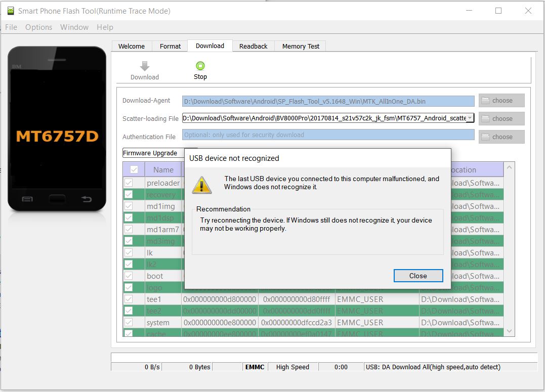Open the Options menu
Screen dimensions: 545x392
(x=38, y=27)
